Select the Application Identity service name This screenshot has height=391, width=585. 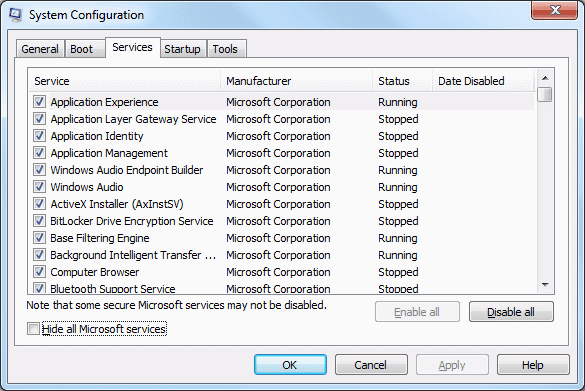click(x=97, y=136)
